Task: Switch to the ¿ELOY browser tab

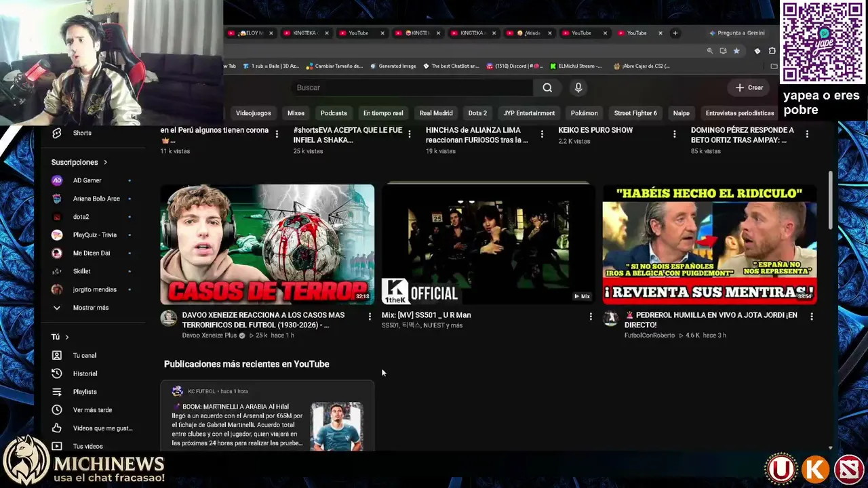Action: click(250, 33)
